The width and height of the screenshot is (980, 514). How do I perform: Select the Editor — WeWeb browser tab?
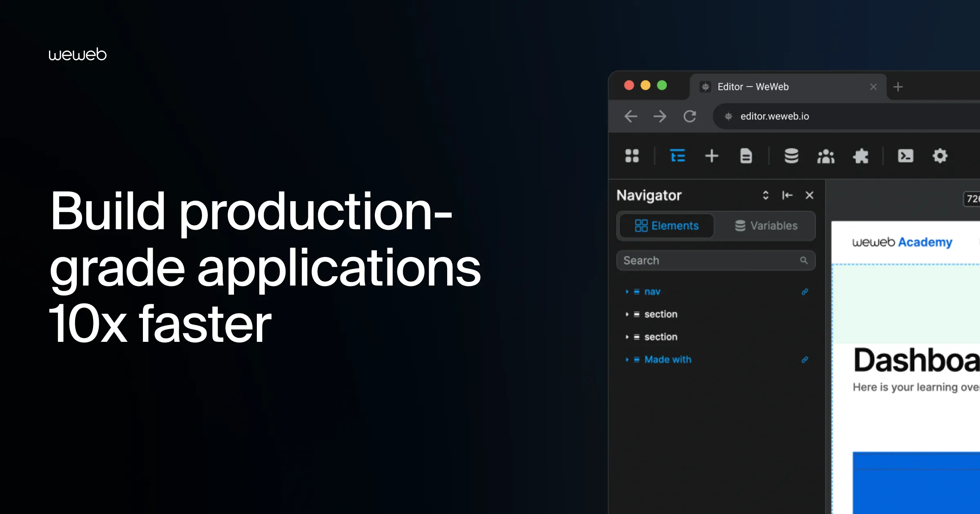[x=788, y=87]
